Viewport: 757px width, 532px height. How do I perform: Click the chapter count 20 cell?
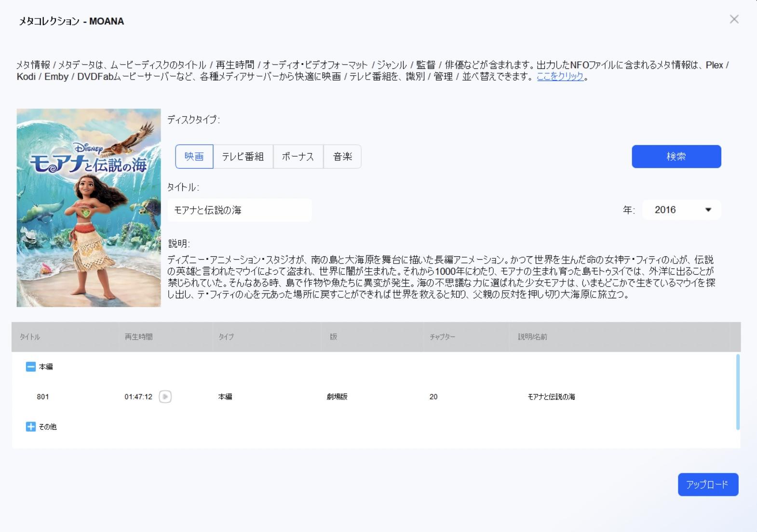pos(433,397)
